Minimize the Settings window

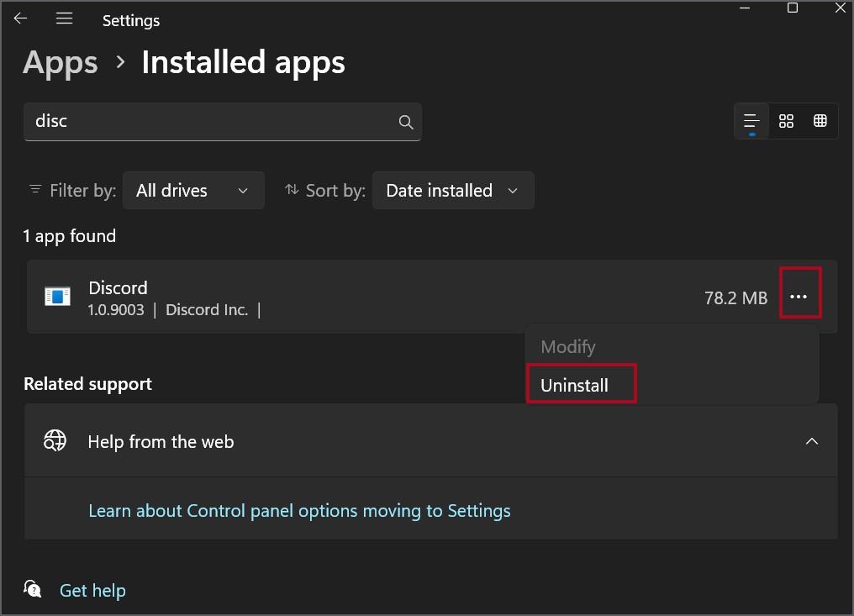click(x=745, y=8)
